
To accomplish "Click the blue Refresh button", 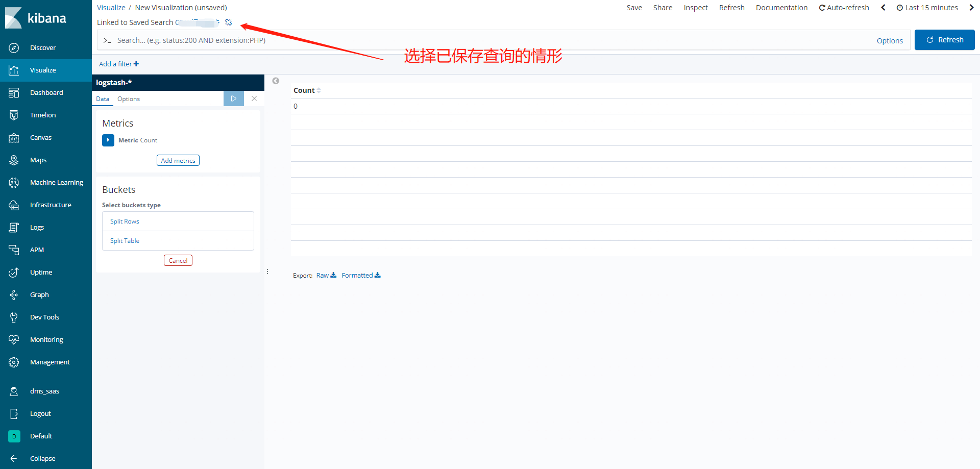I will pyautogui.click(x=945, y=40).
